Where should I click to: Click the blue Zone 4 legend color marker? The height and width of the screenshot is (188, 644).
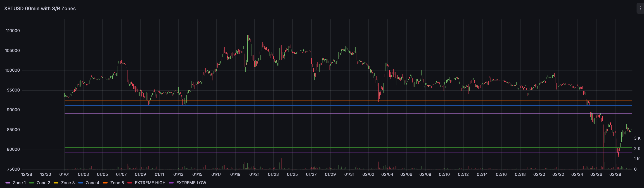pos(80,183)
